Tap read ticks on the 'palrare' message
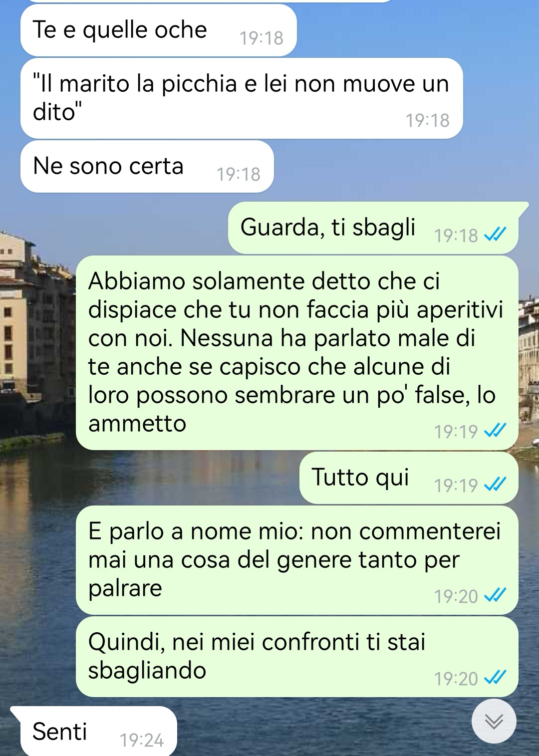539x756 pixels. pos(496,595)
